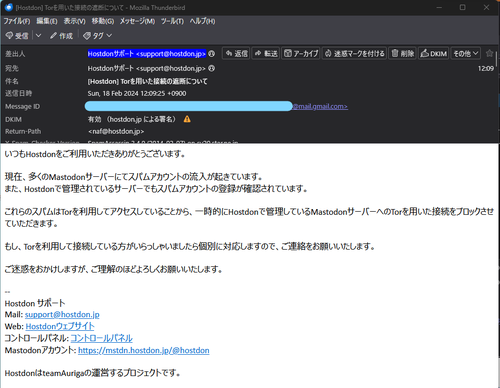Open the ヘルプ menu
500x388 pixels.
click(202, 21)
